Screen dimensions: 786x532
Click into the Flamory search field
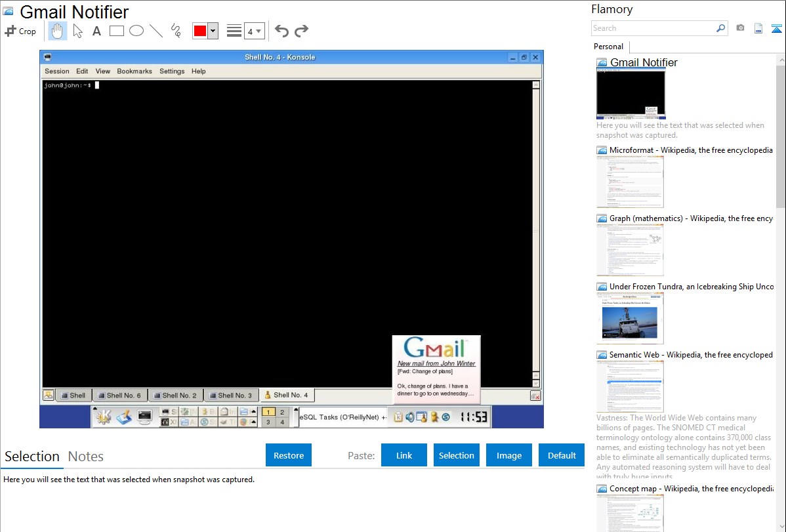point(653,28)
